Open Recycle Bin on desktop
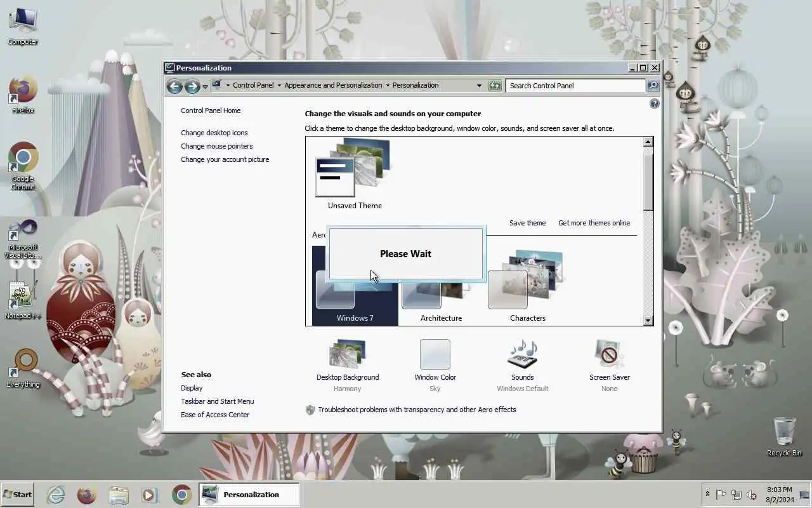Screen dimensions: 812x508 [x=784, y=436]
